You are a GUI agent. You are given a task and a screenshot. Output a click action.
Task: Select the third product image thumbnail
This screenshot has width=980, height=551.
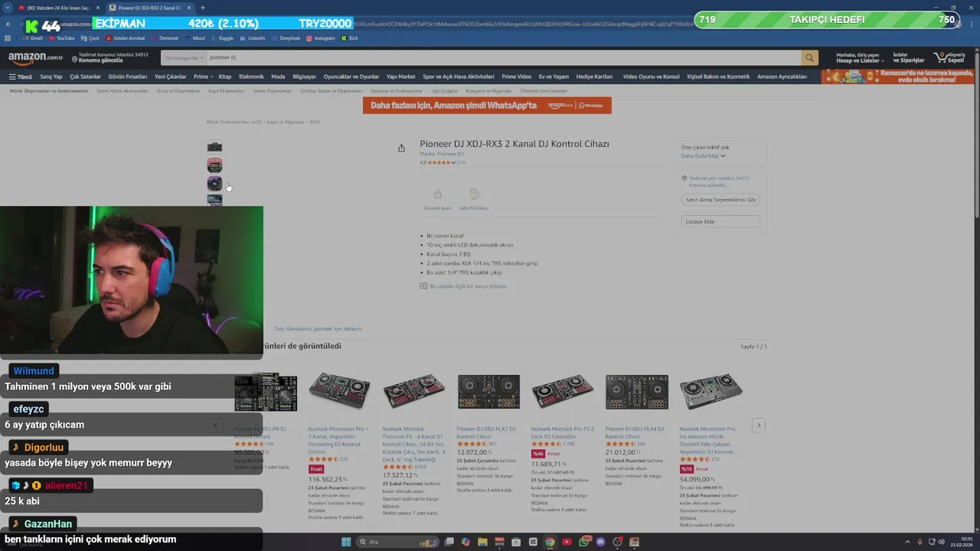(x=214, y=183)
